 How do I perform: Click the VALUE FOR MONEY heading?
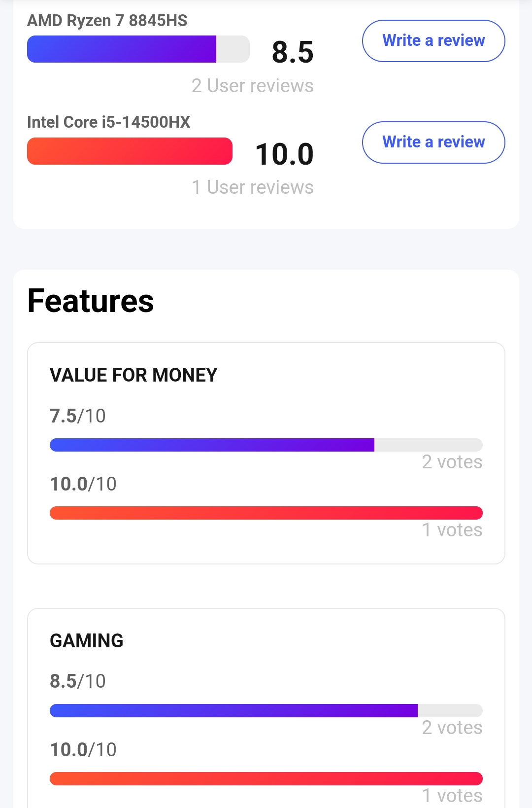[133, 375]
